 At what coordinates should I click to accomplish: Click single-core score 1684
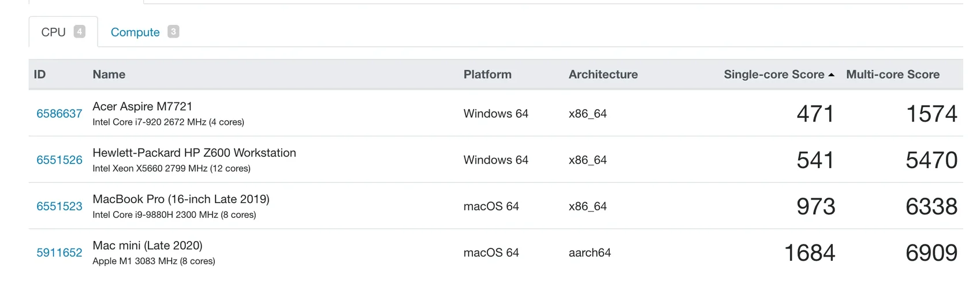pyautogui.click(x=810, y=253)
